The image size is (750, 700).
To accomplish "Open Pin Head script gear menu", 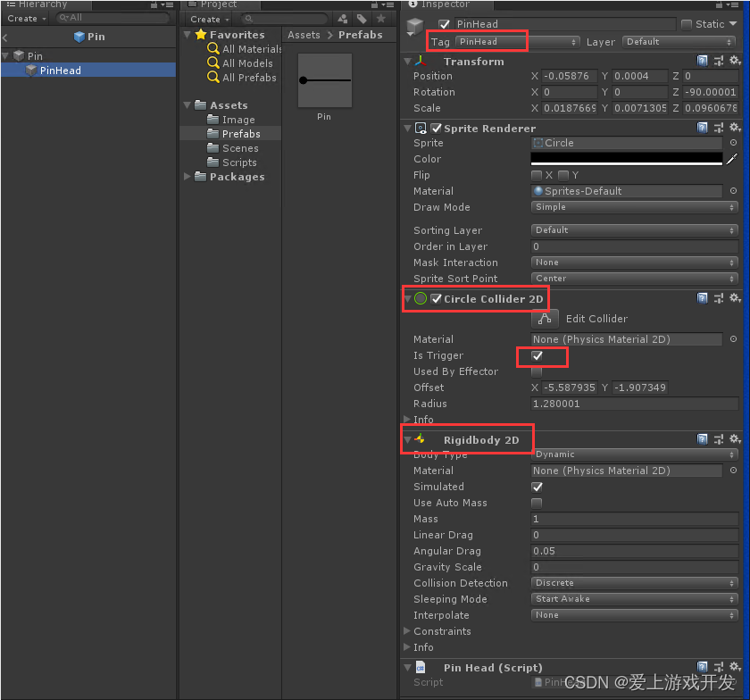I will tap(735, 666).
